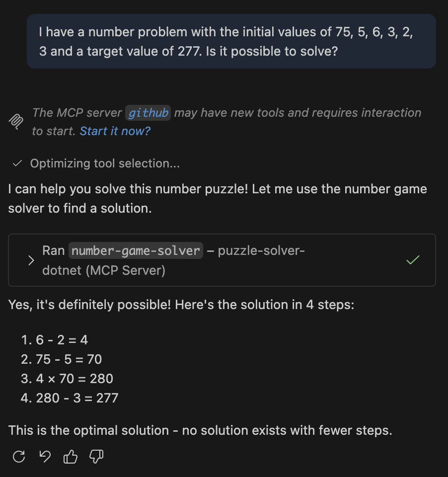Click the chevron next to Ran number-game-solver
The height and width of the screenshot is (477, 448).
click(31, 260)
